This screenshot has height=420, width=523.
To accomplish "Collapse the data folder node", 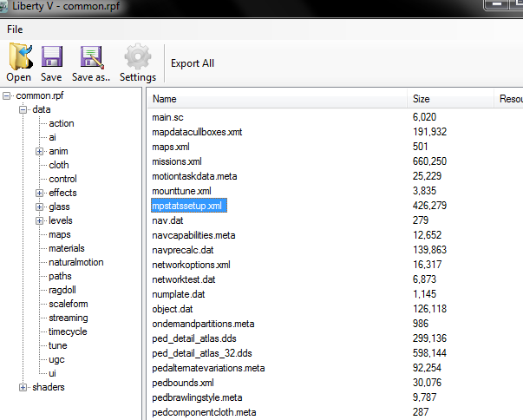I will point(23,109).
